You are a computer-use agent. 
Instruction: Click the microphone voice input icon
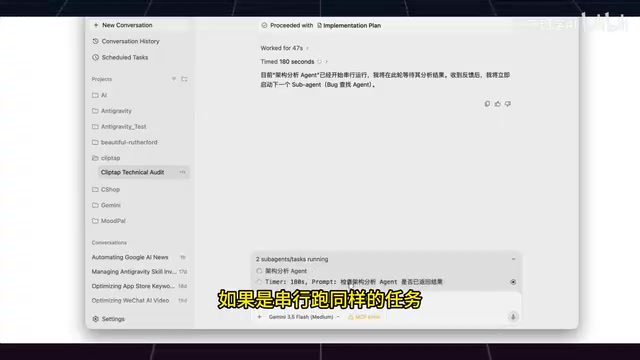[x=513, y=317]
